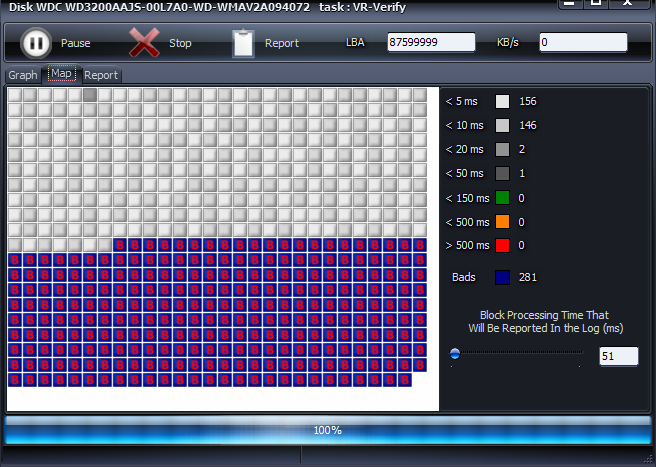This screenshot has height=467, width=656.
Task: Click the < 50 ms legend swatch
Action: [502, 174]
